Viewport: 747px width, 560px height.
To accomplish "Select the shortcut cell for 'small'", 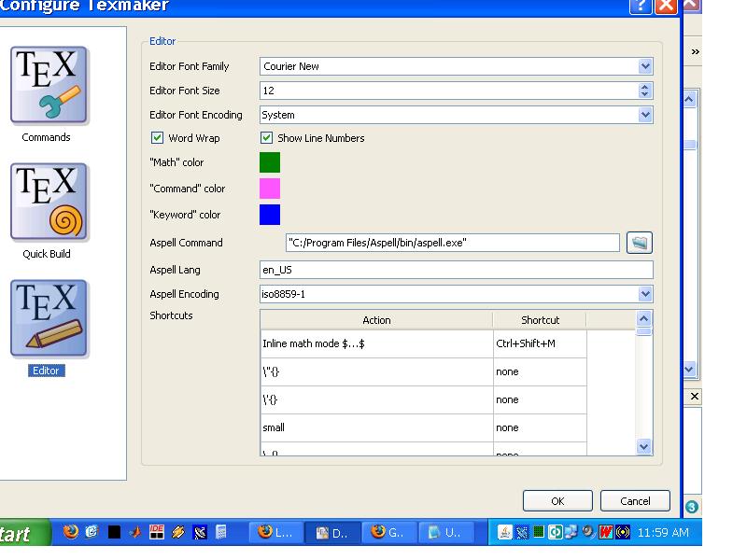I will [x=540, y=427].
